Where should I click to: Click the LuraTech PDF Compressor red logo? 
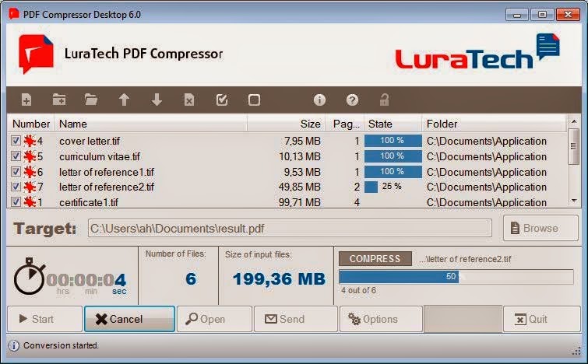tap(36, 54)
